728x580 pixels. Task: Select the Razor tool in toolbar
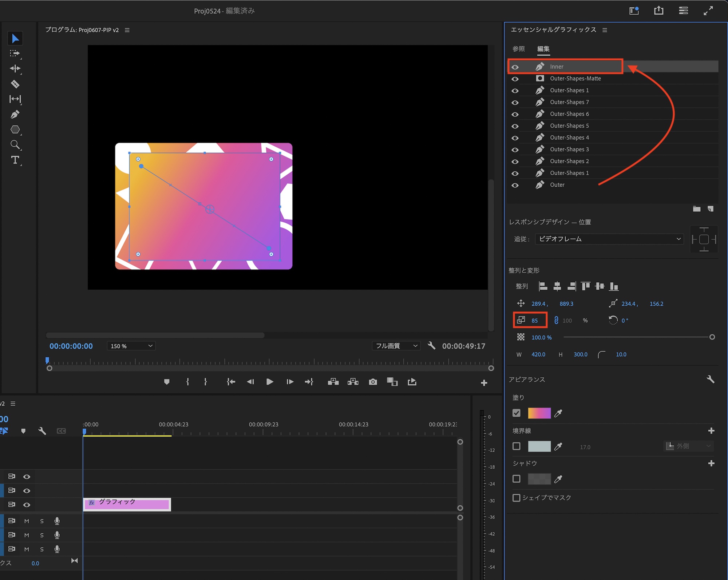tap(15, 84)
